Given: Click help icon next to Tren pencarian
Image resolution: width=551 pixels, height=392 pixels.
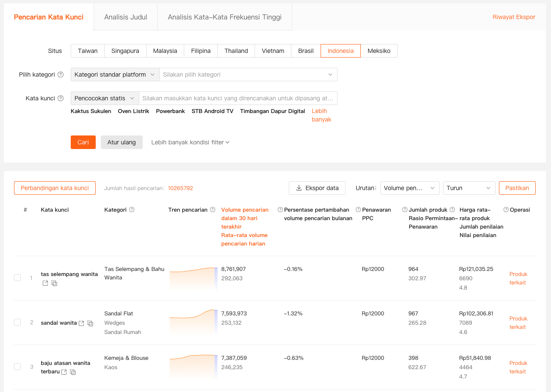Looking at the screenshot, I should [x=213, y=210].
